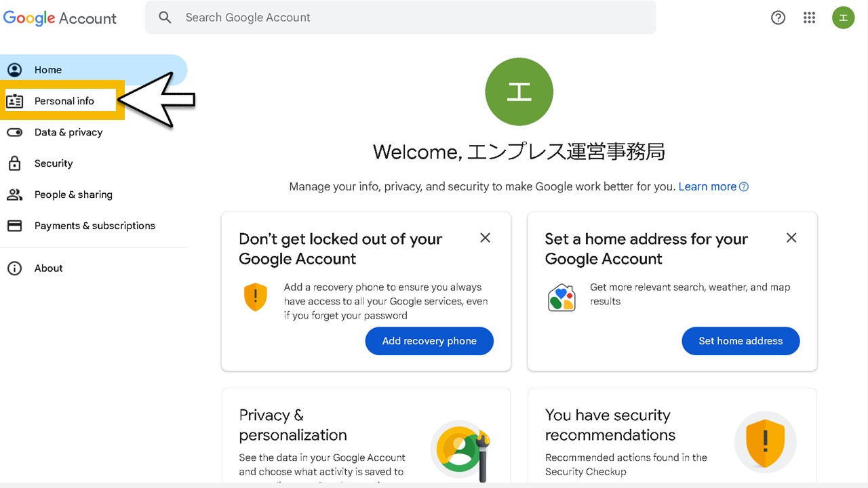The width and height of the screenshot is (868, 488).
Task: Click the Personal info card icon
Action: coord(15,100)
